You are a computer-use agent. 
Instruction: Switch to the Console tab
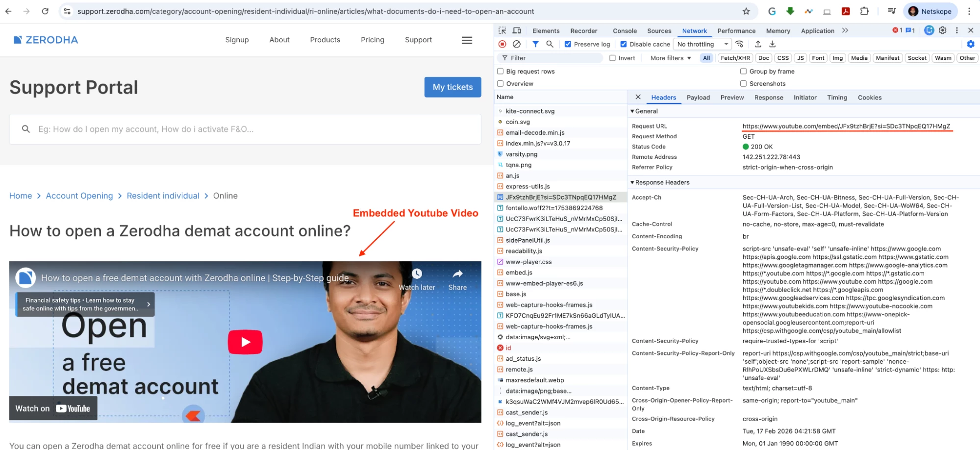pos(625,31)
